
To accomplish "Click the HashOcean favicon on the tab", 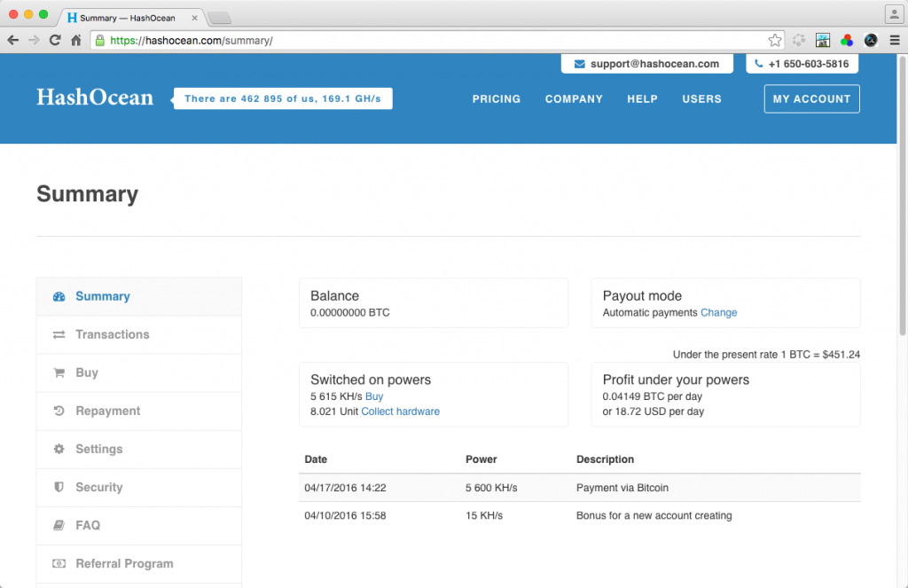I will pos(73,18).
